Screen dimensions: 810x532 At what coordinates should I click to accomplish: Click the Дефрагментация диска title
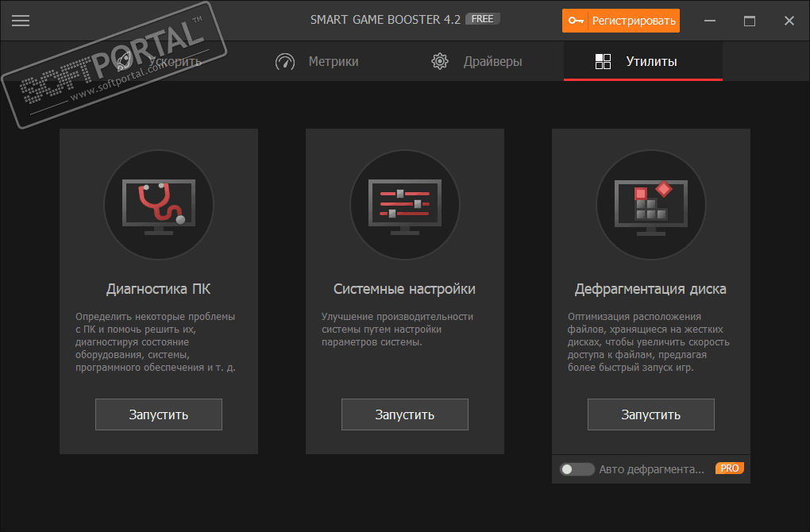650,289
